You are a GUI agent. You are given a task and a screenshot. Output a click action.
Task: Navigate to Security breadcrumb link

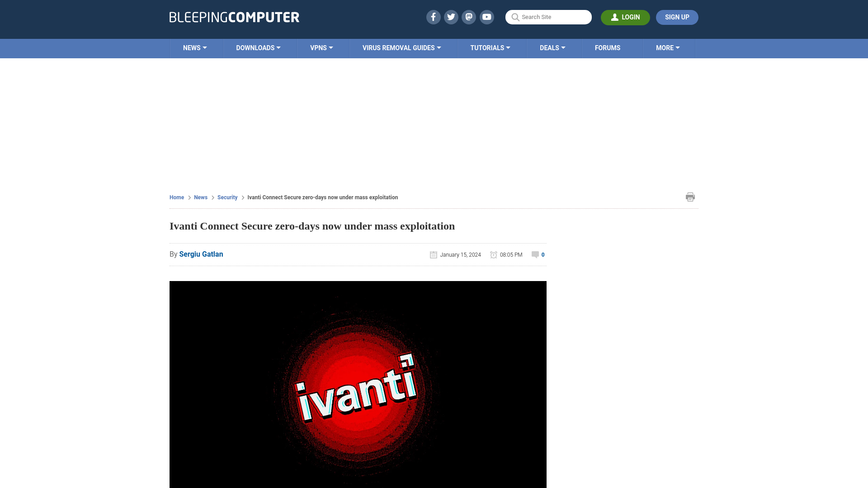tap(227, 197)
